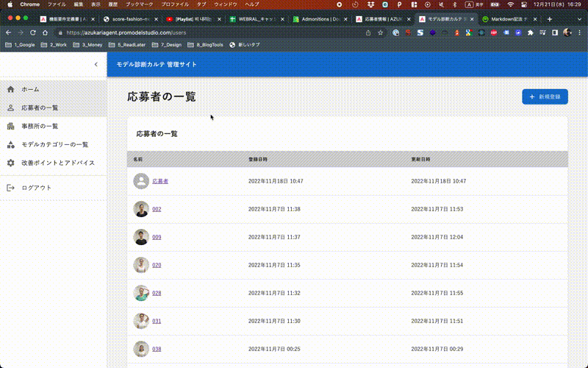The image size is (588, 368).
Task: Open the 5_ReadLater bookmark folder
Action: coord(127,45)
